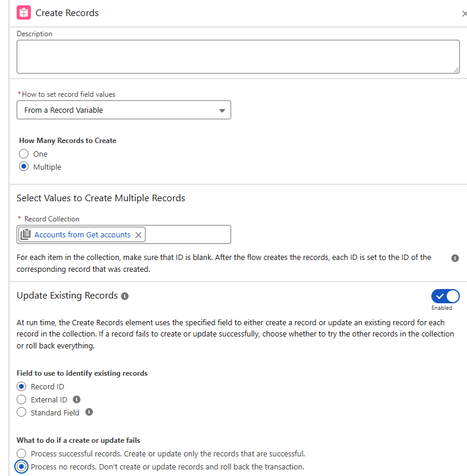Open the How to set record field values dropdown

click(x=124, y=110)
